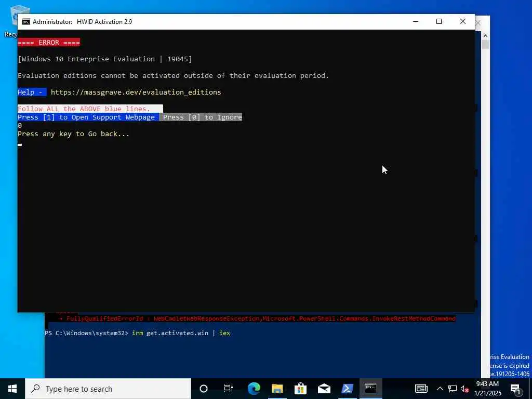
Task: Launch Microsoft Edge from the taskbar
Action: tap(254, 389)
